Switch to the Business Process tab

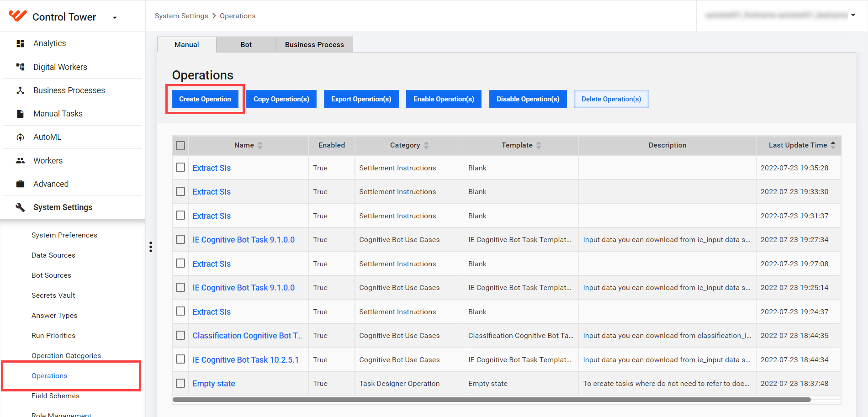pos(314,44)
